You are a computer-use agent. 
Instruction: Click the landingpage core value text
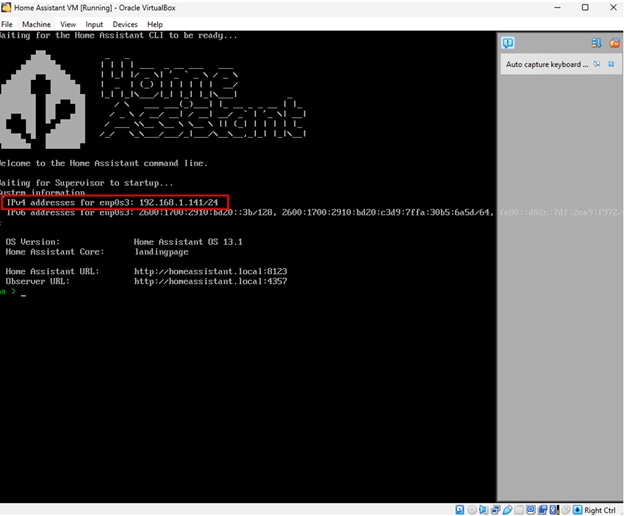pos(161,252)
